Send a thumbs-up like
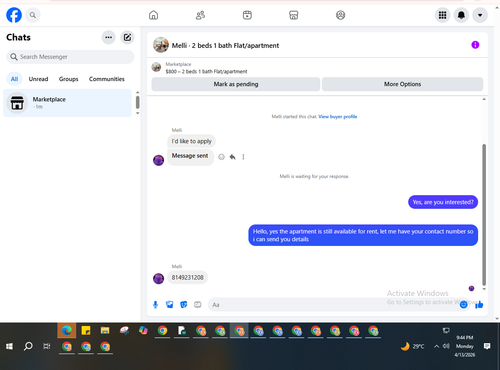This screenshot has height=370, width=500. (479, 304)
